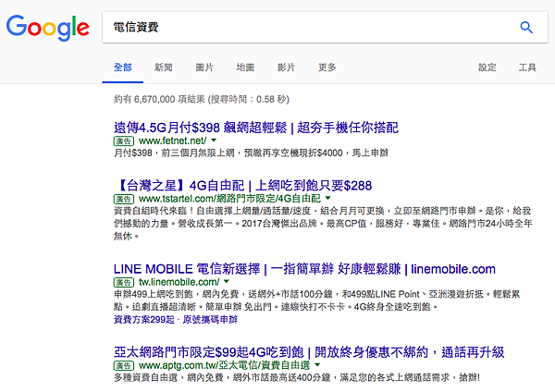The image size is (555, 392).
Task: Open the 更多 menu
Action: [327, 67]
